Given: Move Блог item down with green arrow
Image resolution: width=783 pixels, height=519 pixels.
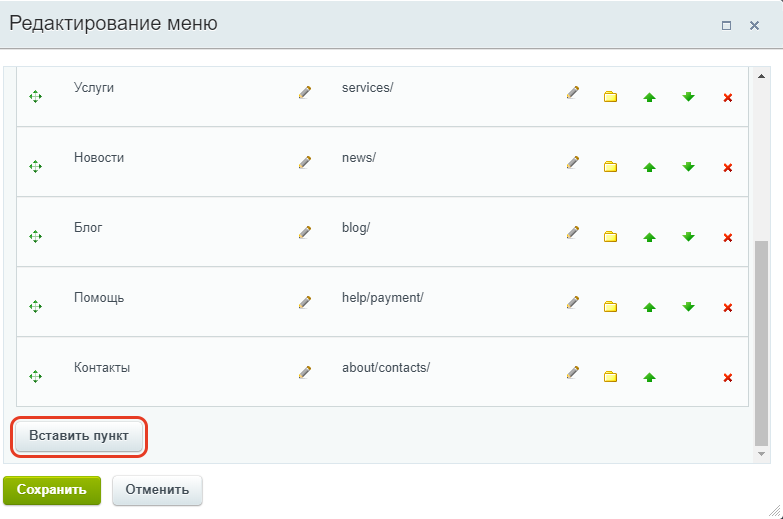Looking at the screenshot, I should pos(689,237).
